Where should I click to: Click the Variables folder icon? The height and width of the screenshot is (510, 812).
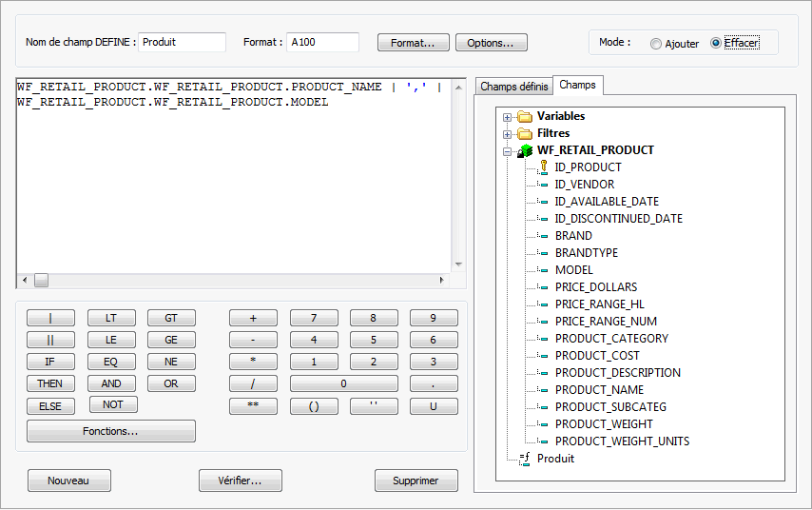[525, 117]
